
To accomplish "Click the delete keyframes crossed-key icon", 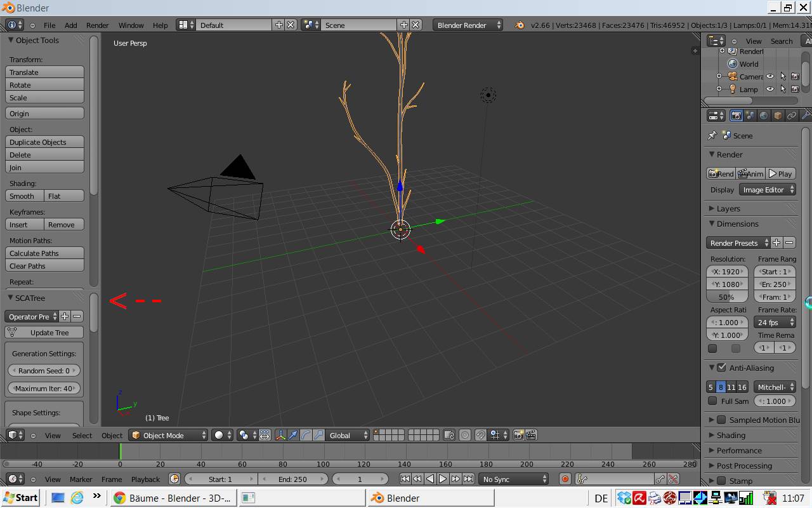I will point(673,479).
